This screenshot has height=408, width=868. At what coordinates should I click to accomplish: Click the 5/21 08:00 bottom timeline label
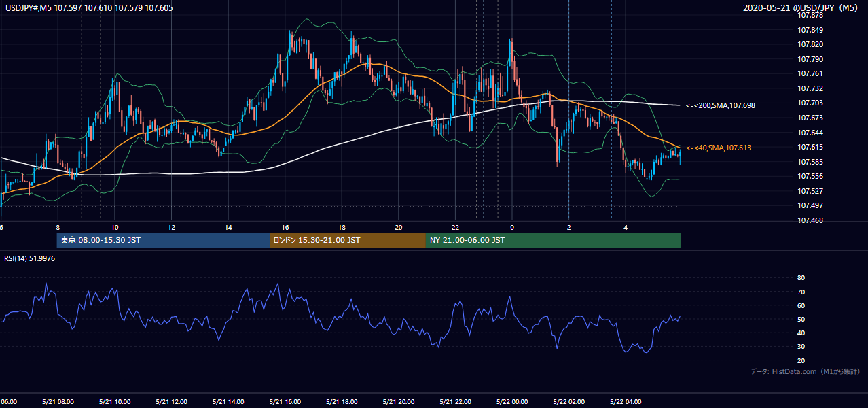(57, 401)
